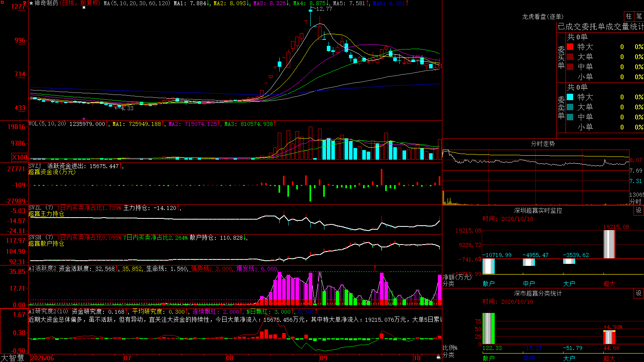The width and height of the screenshot is (644, 362).
Task: Click the 中户 label in 深圳超赢实时监控 chart
Action: point(529,284)
